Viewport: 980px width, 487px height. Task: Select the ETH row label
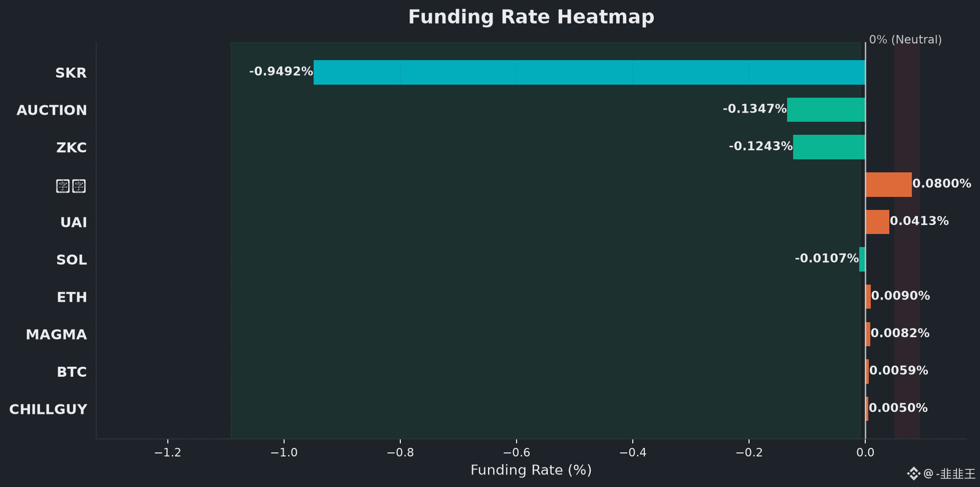(72, 298)
